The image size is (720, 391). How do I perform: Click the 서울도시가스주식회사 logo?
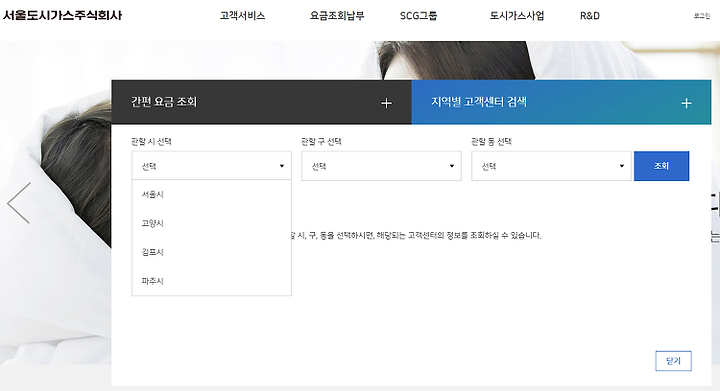pos(62,15)
